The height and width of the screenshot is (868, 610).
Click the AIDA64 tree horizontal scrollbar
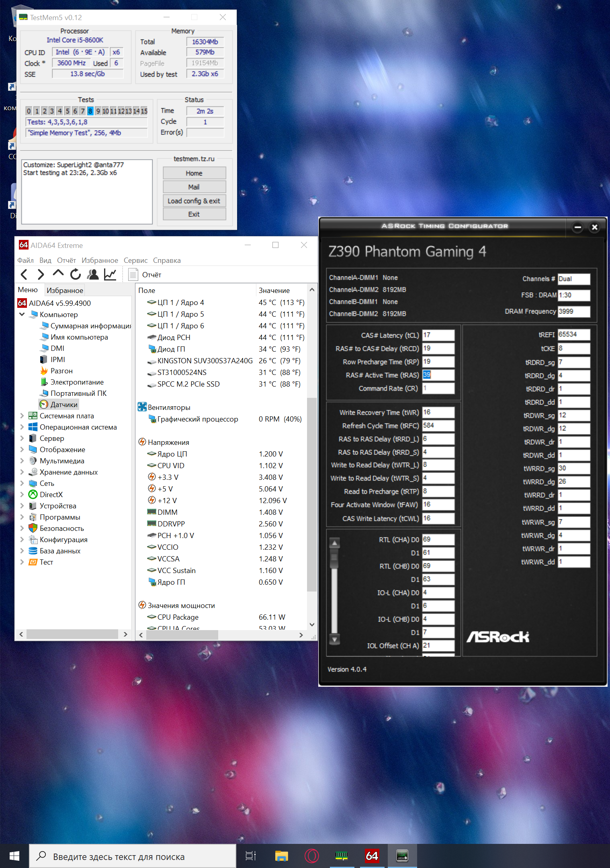(x=72, y=634)
